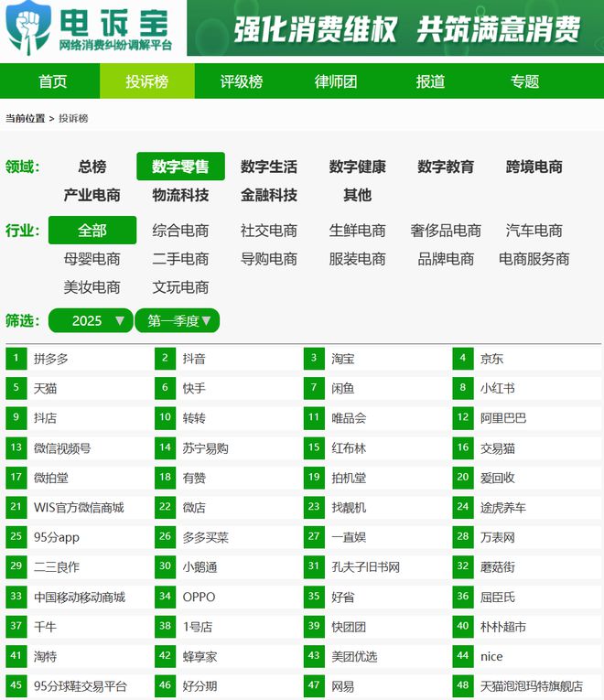
Task: Click the 全部 industry button
Action: pyautogui.click(x=92, y=231)
